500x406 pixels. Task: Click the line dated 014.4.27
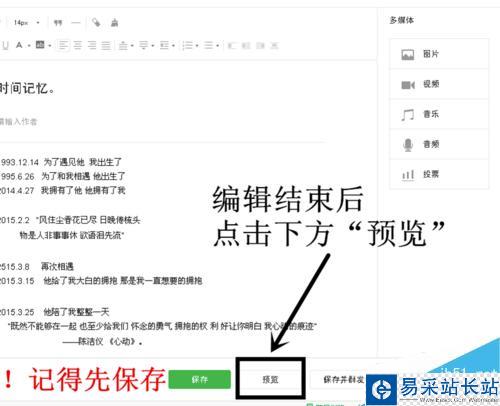click(63, 190)
